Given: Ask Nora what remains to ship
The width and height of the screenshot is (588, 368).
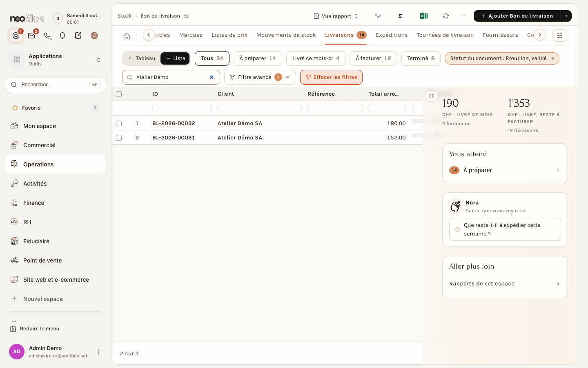Looking at the screenshot, I should (505, 229).
